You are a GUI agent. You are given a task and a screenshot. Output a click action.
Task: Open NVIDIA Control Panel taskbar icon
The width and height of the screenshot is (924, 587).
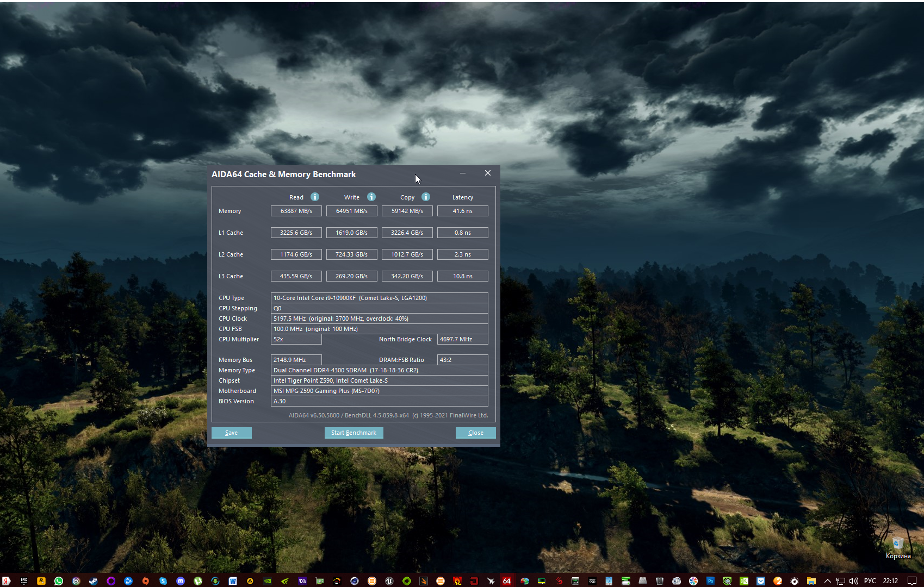point(268,581)
